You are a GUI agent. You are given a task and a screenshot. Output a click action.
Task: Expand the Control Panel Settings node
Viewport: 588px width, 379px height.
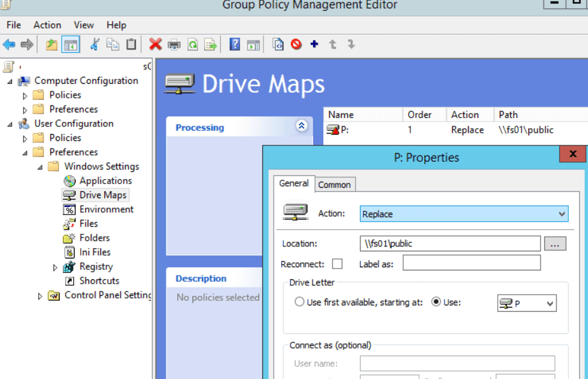[40, 296]
